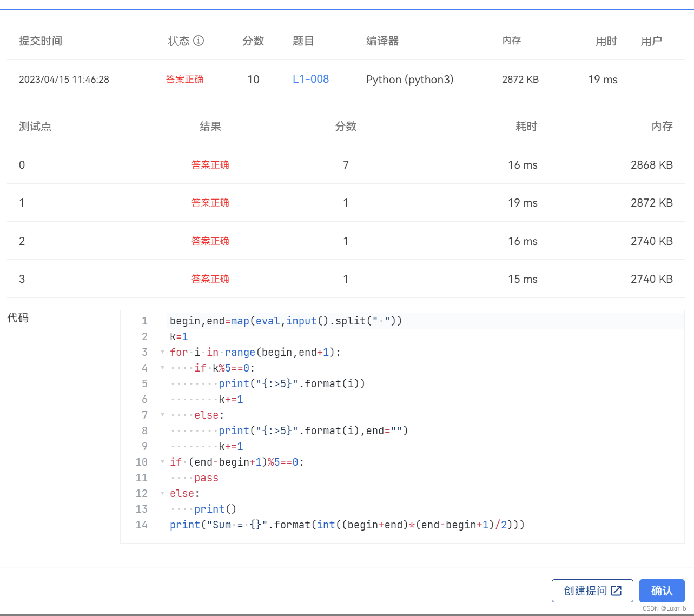Click the 耗时 column header

[525, 126]
